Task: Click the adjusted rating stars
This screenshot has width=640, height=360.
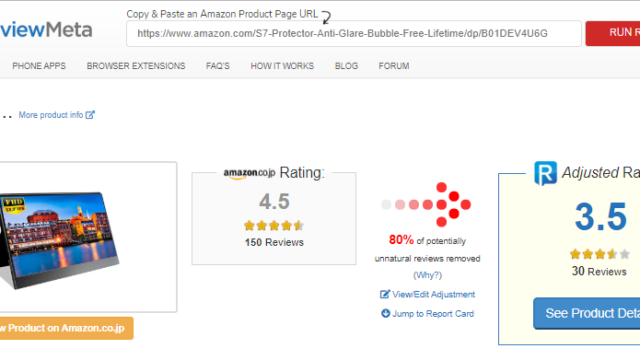Action: tap(600, 254)
